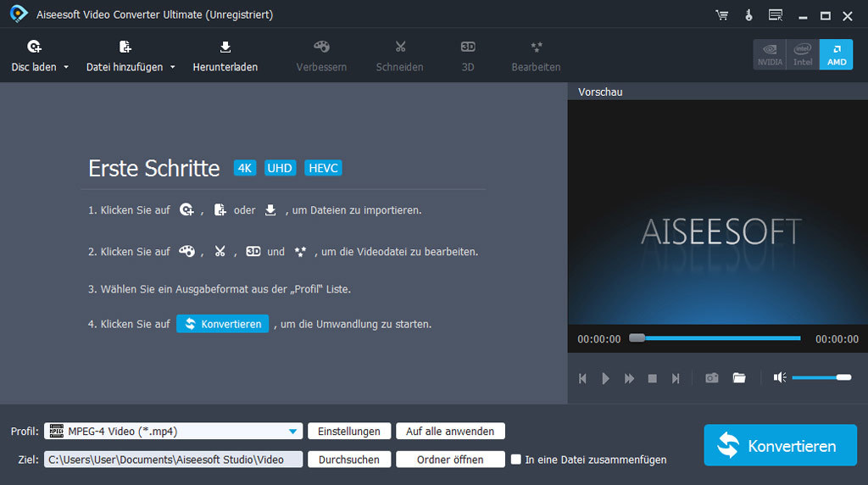The width and height of the screenshot is (868, 485).
Task: Click 3D icon in step 2
Action: pyautogui.click(x=253, y=251)
